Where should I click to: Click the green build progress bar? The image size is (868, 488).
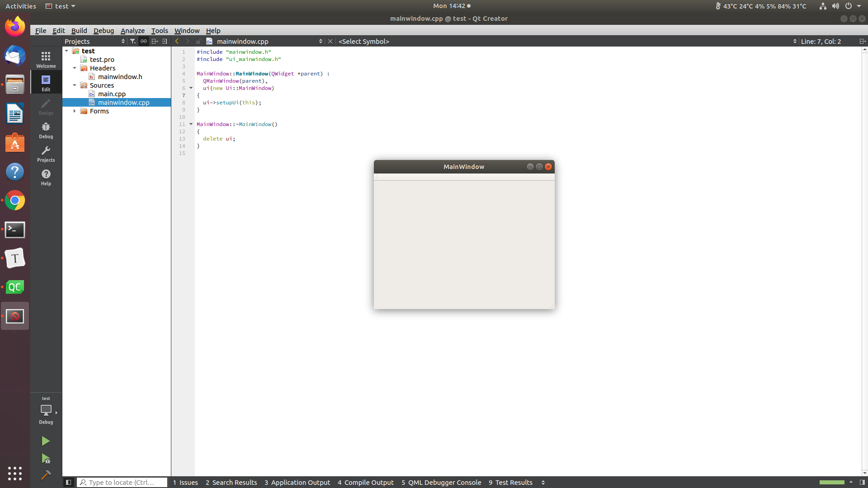[x=832, y=482]
